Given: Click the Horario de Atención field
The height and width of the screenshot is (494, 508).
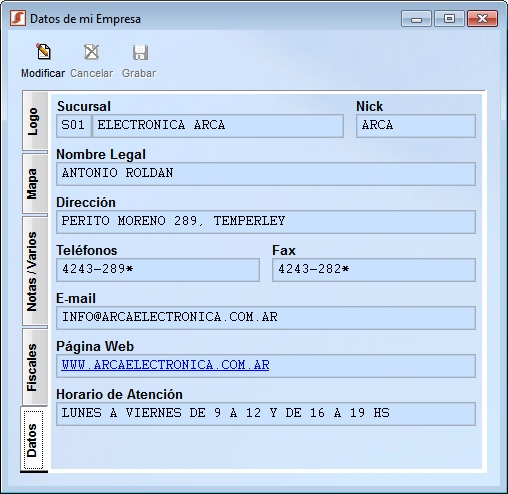Looking at the screenshot, I should 266,414.
